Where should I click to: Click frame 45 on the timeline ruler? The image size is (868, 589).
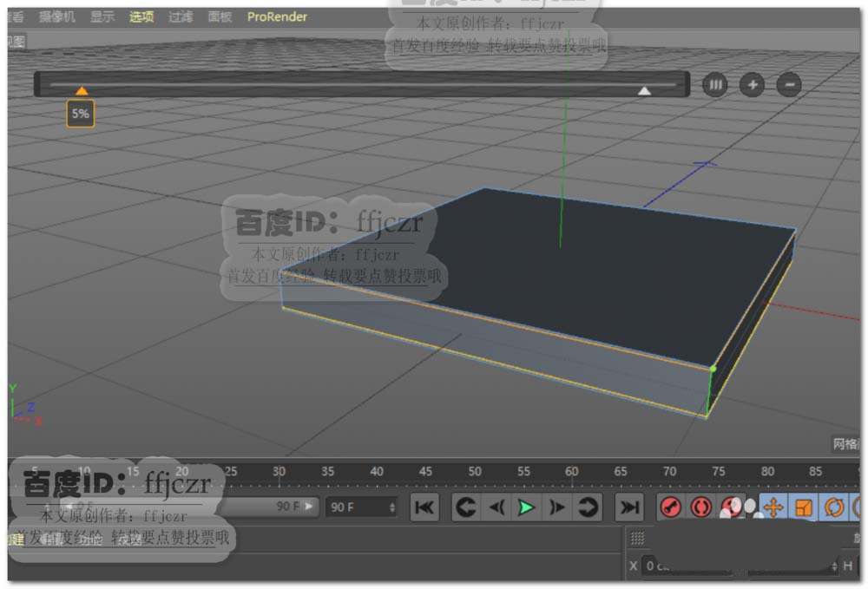click(425, 471)
